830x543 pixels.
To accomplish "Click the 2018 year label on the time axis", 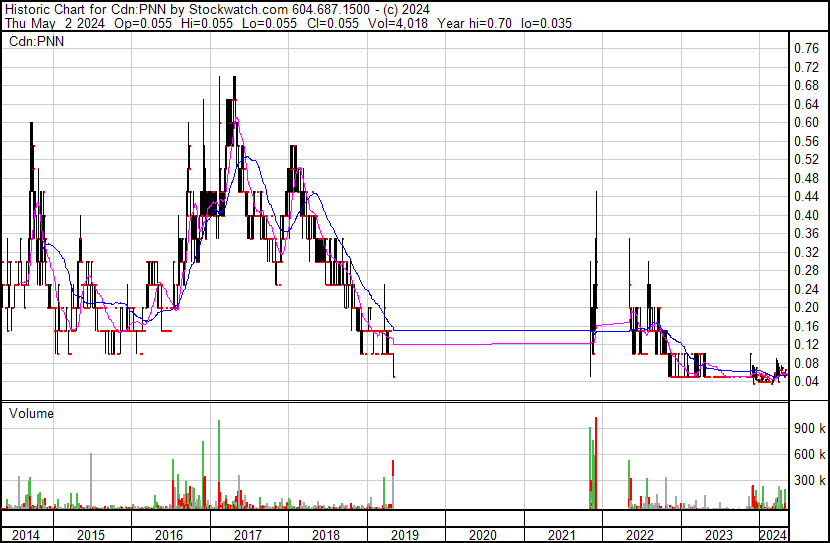I will [326, 535].
